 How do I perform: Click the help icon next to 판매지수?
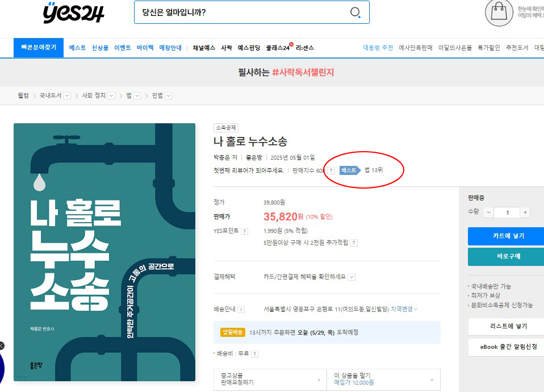(x=331, y=170)
